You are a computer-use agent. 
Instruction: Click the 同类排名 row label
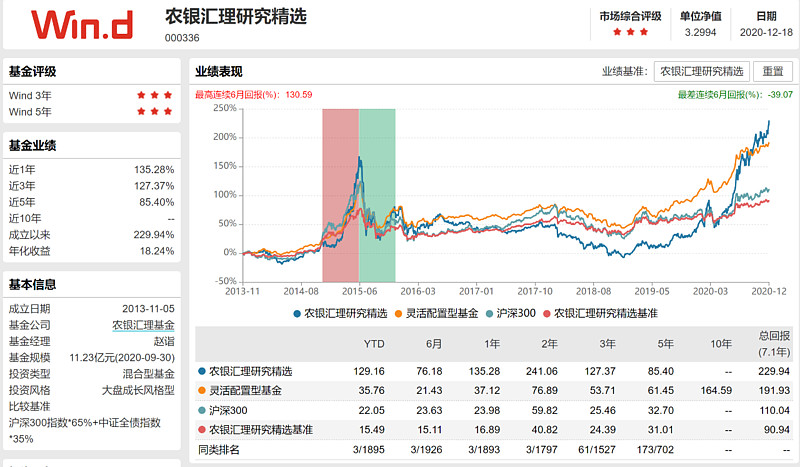point(219,450)
